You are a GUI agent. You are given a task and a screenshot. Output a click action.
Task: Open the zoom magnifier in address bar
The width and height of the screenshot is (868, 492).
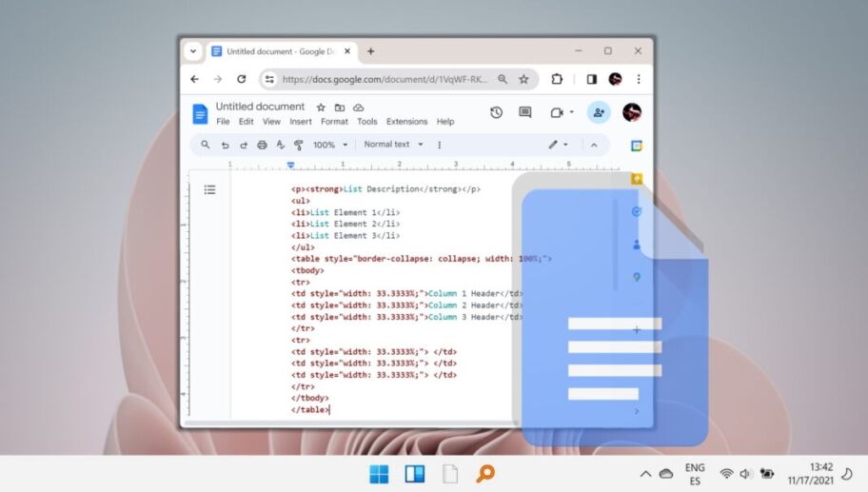click(503, 79)
